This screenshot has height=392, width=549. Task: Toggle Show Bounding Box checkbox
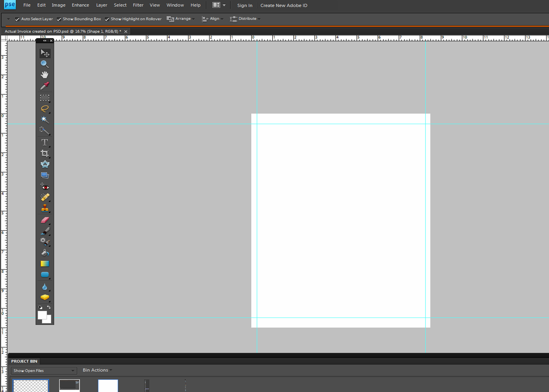59,19
